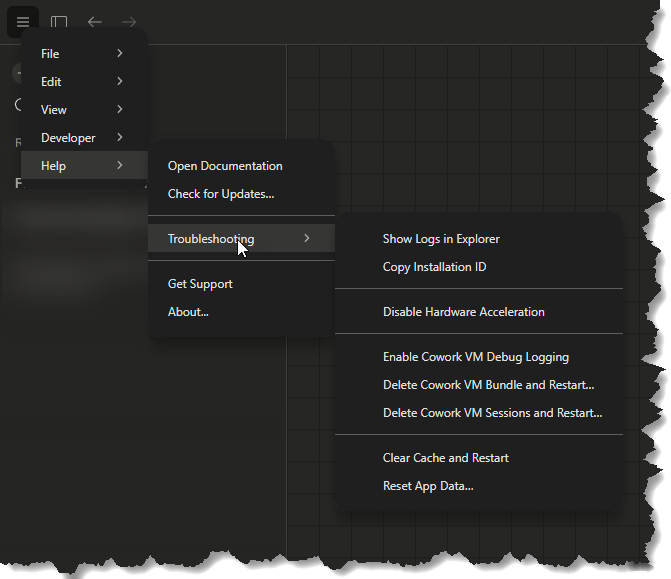The height and width of the screenshot is (579, 671).
Task: Open the About... dialog
Action: click(241, 312)
